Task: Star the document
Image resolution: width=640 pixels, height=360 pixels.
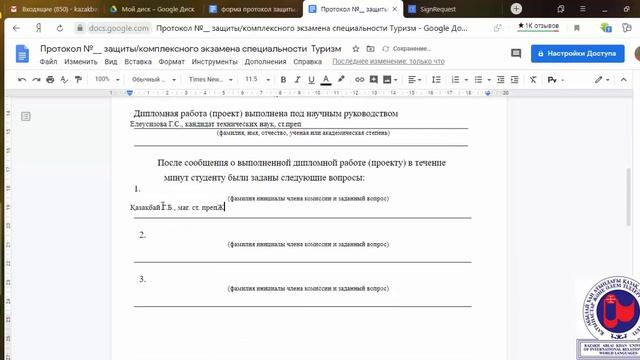Action: [x=356, y=49]
